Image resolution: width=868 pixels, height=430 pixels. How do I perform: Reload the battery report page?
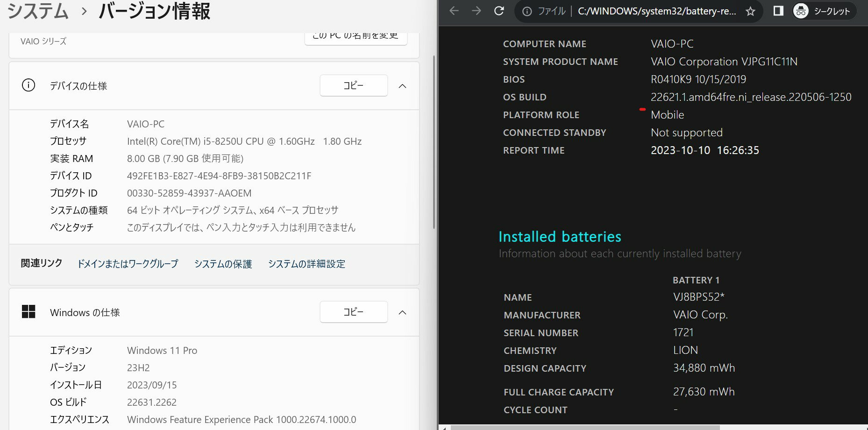pos(499,11)
